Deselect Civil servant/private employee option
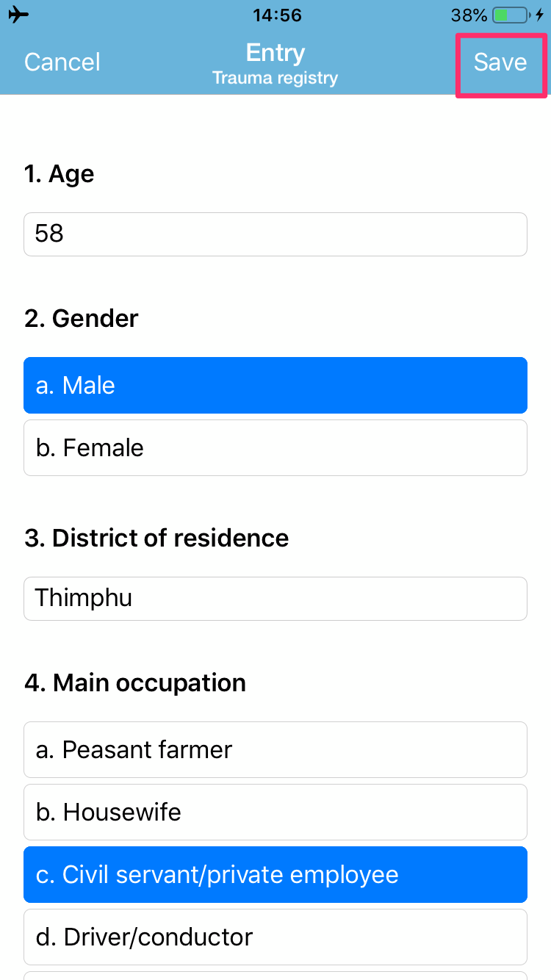Screen dimensions: 551x980 (275, 874)
